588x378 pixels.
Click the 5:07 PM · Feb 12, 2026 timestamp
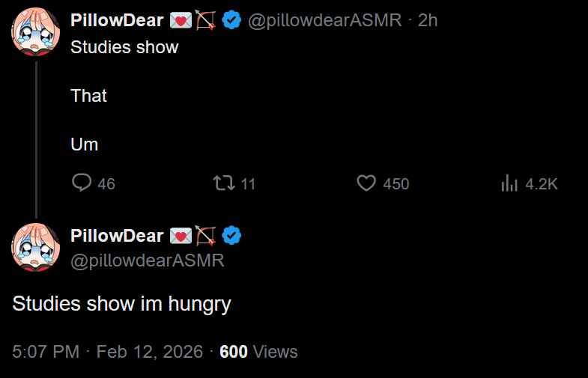pyautogui.click(x=107, y=352)
